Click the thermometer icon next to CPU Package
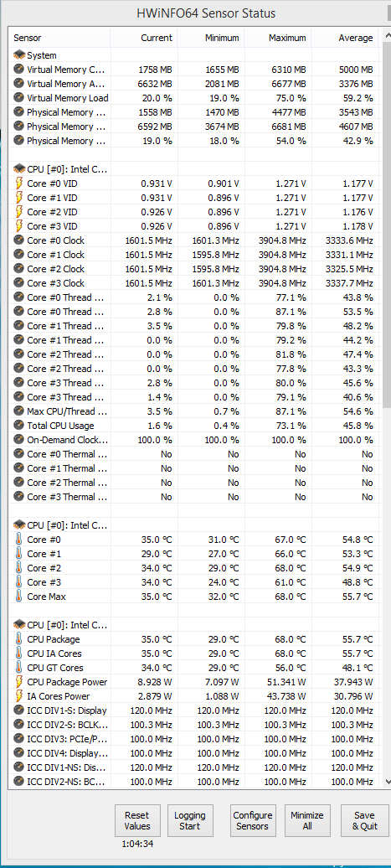The width and height of the screenshot is (391, 868). coord(18,639)
